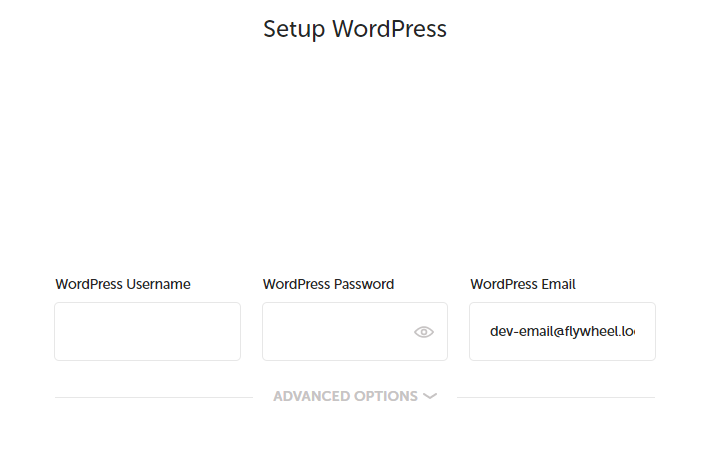Click the divider line left of ADVANCED OPTIONS
Image resolution: width=728 pixels, height=463 pixels.
tap(154, 398)
